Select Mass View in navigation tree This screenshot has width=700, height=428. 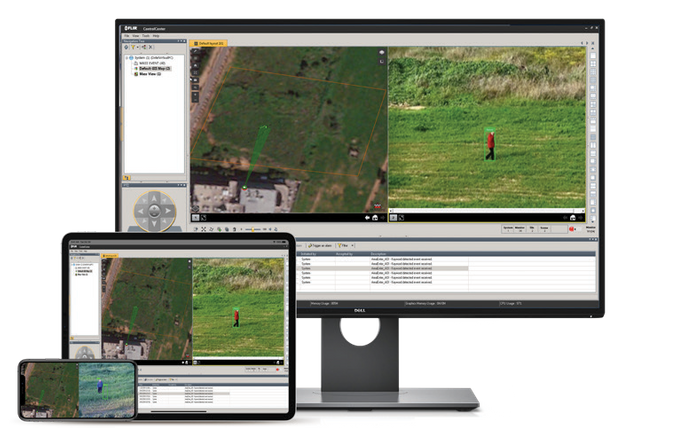coord(146,74)
